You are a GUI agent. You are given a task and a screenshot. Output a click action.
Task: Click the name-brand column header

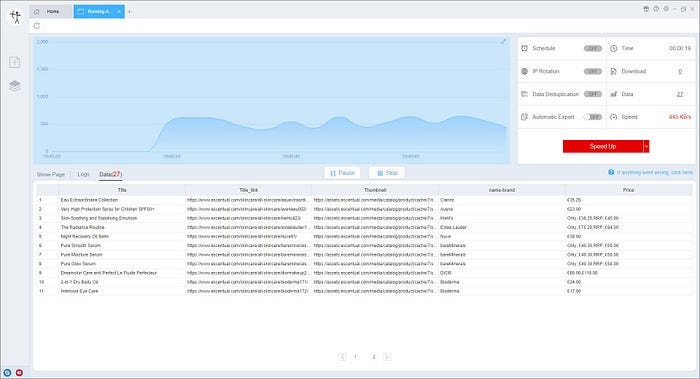502,190
